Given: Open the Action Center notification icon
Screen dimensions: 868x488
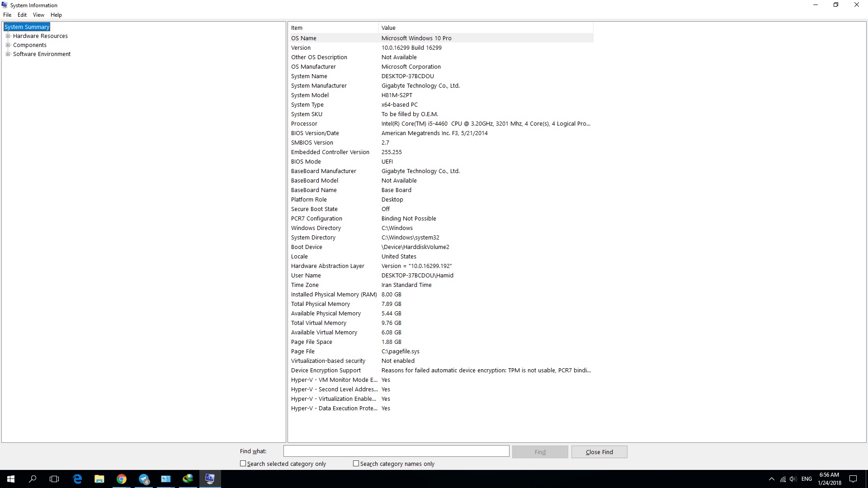Looking at the screenshot, I should click(853, 479).
